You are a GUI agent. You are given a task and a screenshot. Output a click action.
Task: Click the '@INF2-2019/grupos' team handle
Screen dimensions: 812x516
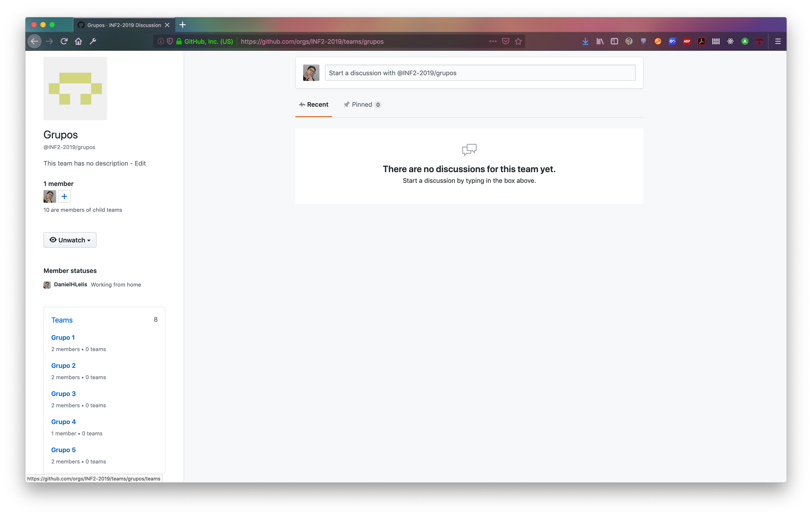click(69, 147)
